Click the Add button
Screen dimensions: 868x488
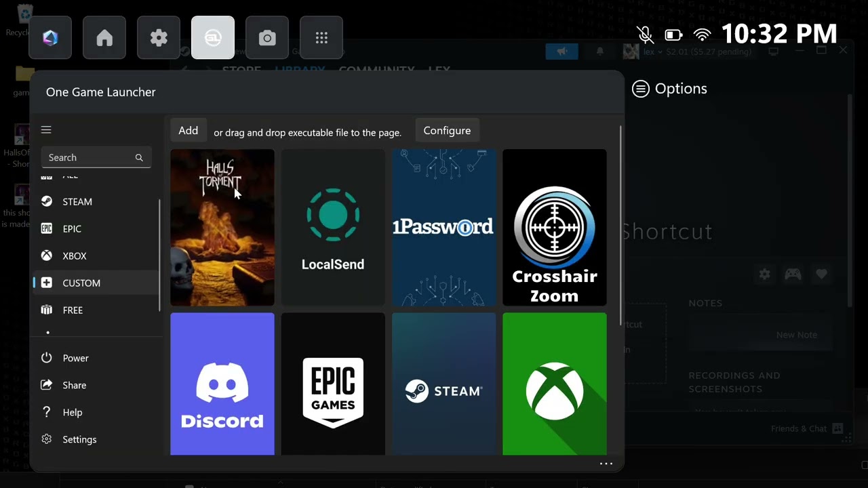click(x=189, y=131)
